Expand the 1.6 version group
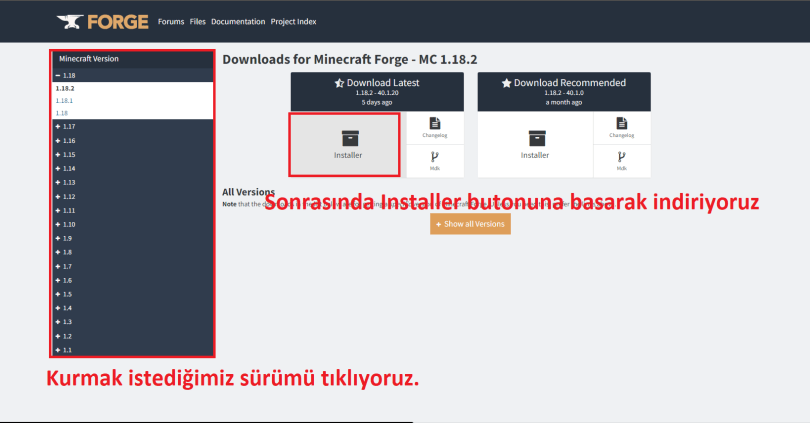The image size is (810, 423). coord(133,280)
